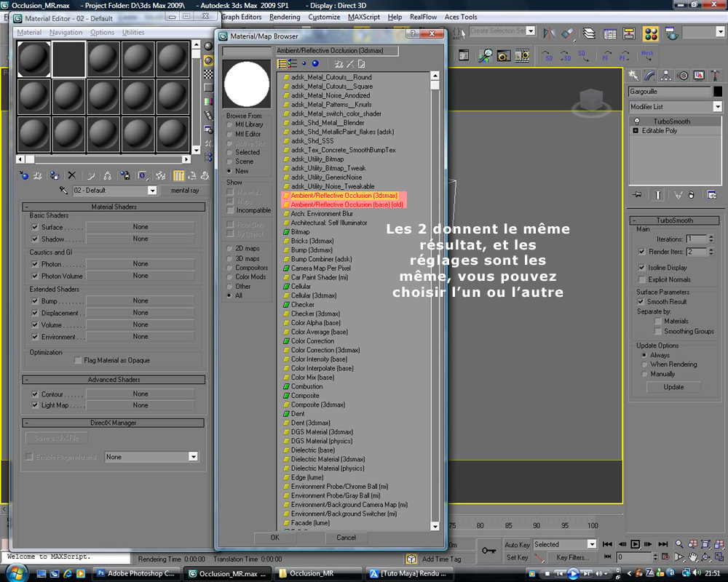Open the Material Editor toolbar button
The height and width of the screenshot is (582, 728).
click(x=651, y=33)
